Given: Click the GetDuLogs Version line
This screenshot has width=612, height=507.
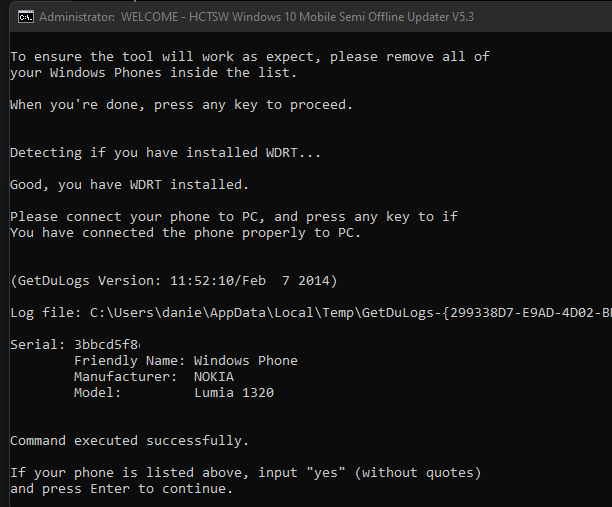Looking at the screenshot, I should coord(174,281).
